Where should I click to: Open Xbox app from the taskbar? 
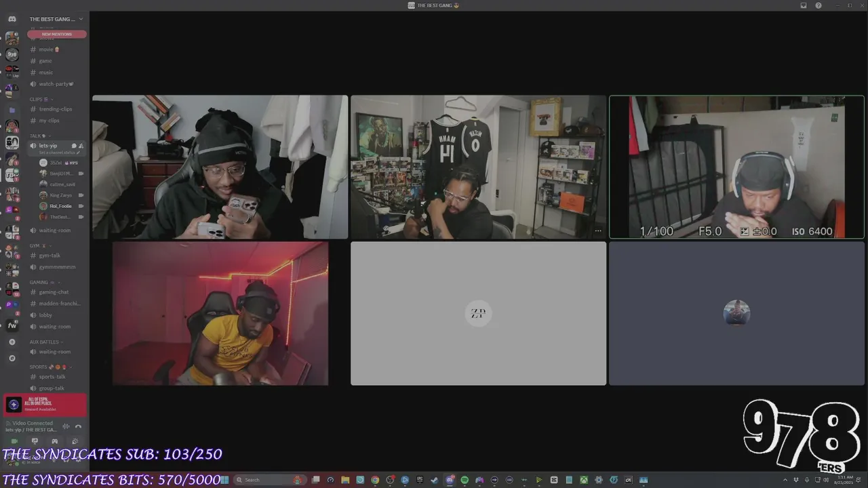[x=584, y=480]
